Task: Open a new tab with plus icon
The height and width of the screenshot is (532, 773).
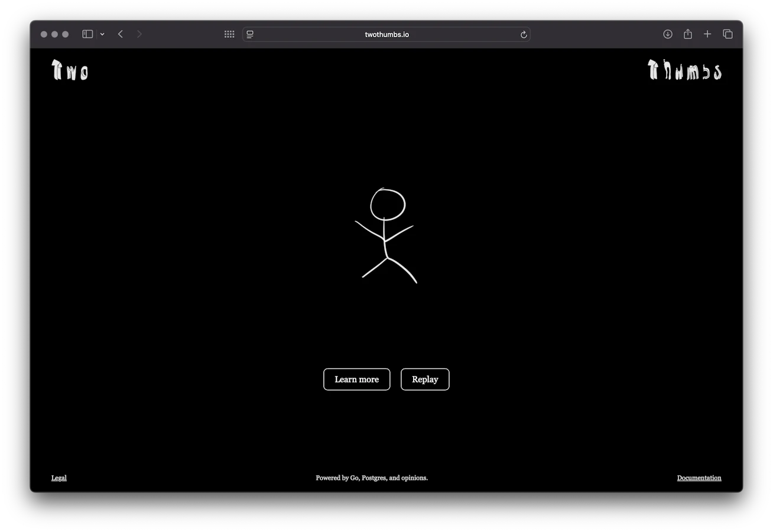Action: [x=707, y=34]
